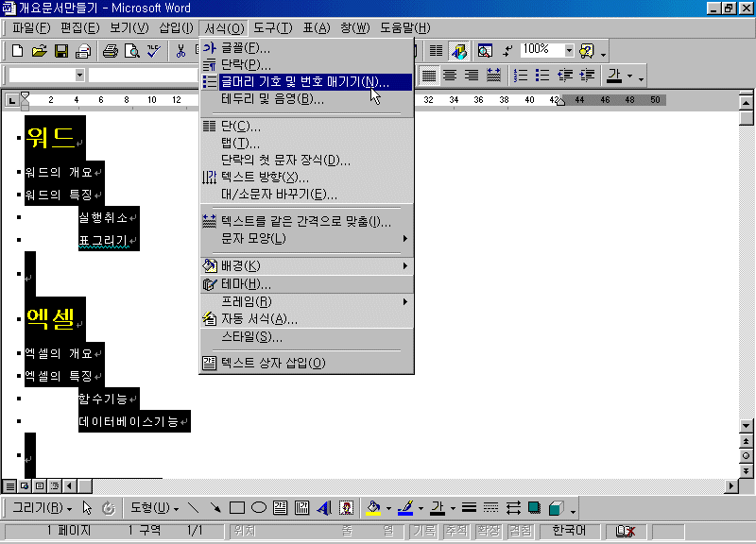Insert WordArt icon
The image size is (756, 544).
[x=324, y=508]
